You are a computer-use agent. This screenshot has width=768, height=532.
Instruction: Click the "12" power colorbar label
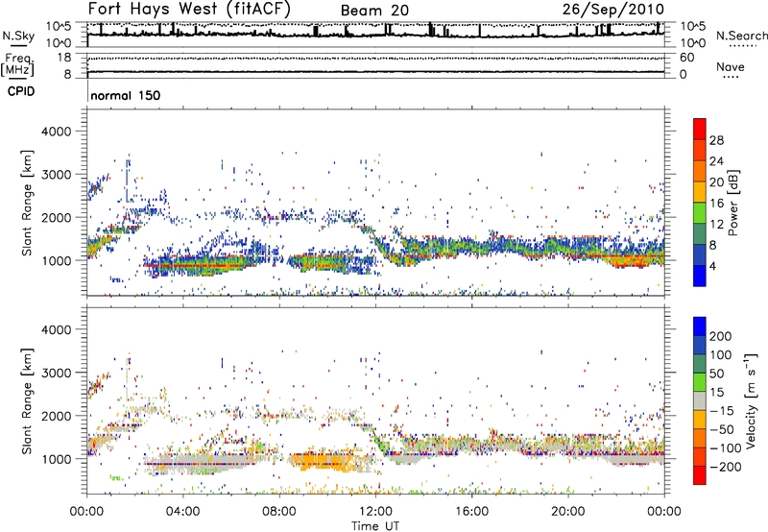click(716, 225)
